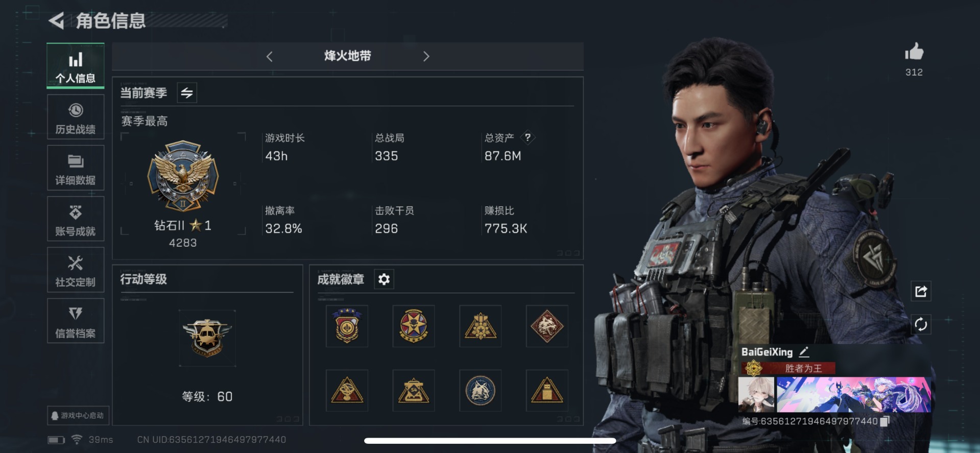Open the 账号成就 tab
The height and width of the screenshot is (453, 980).
coord(76,219)
